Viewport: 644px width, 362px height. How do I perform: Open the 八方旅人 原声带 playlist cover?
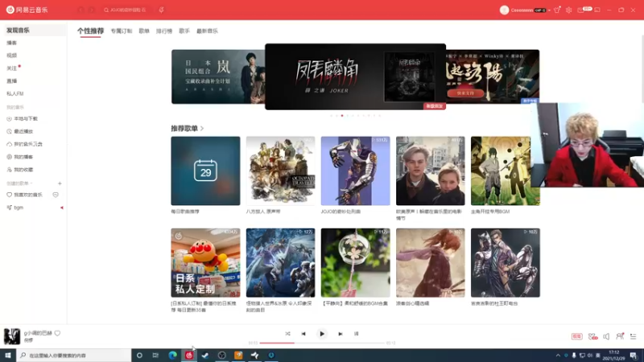pos(280,171)
